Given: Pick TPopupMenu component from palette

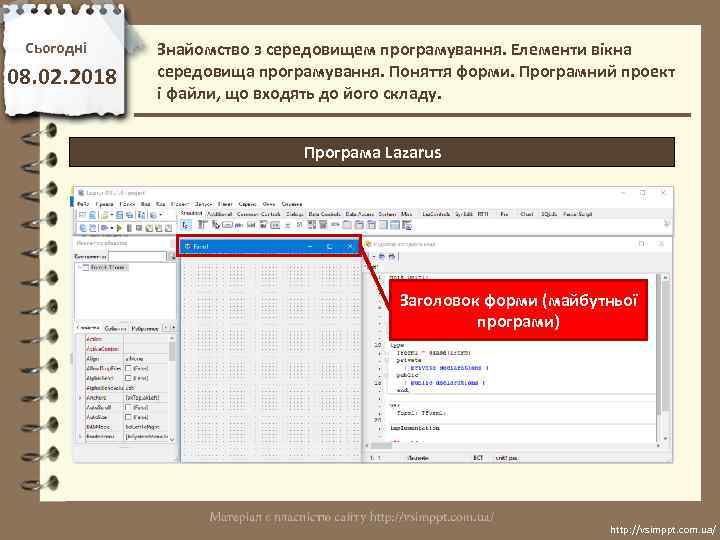Looking at the screenshot, I should pos(216,225).
